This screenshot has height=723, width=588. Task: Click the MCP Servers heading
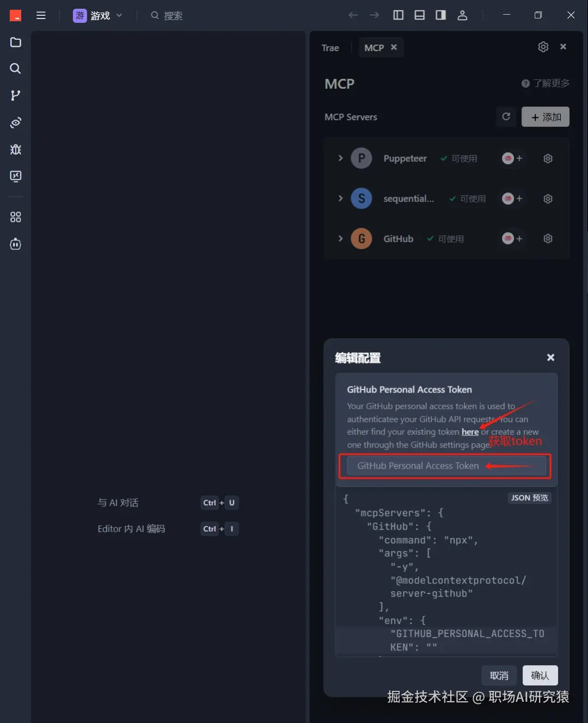point(351,117)
